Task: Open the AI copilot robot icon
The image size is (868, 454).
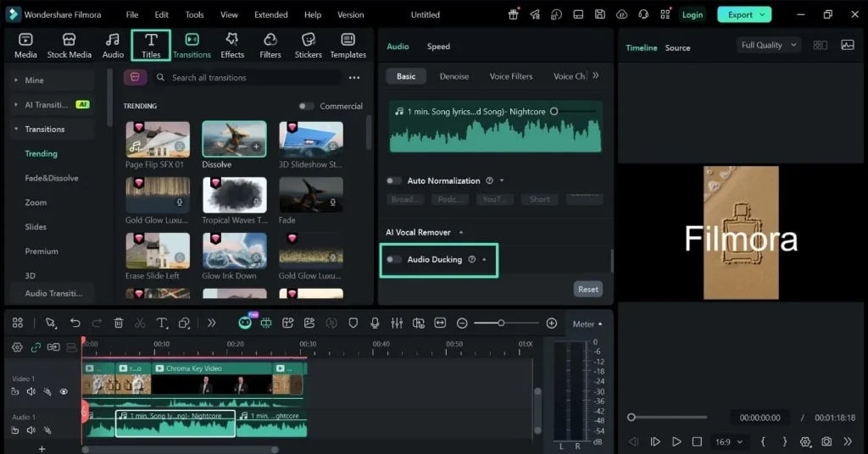Action: coord(245,323)
